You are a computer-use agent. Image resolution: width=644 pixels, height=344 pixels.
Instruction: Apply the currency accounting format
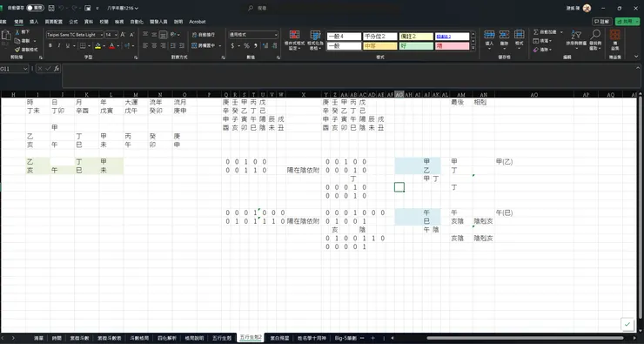point(232,45)
